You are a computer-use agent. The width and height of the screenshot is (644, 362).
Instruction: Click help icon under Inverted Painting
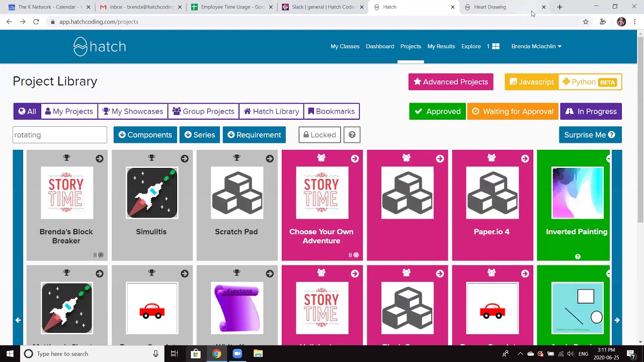pos(578,256)
